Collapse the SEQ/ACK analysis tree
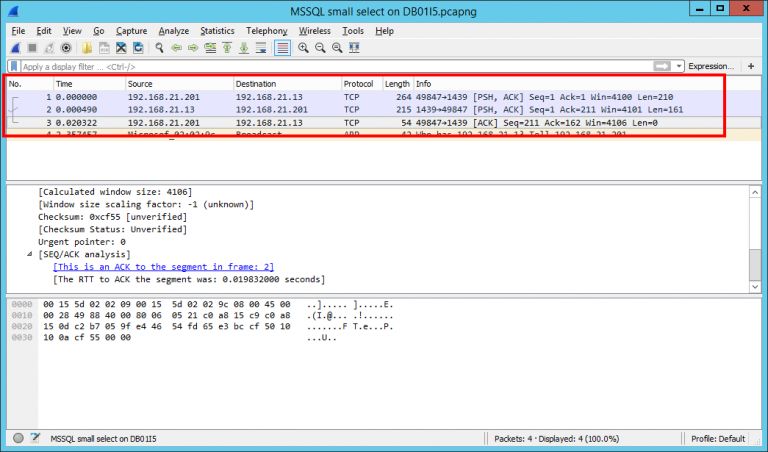 (x=30, y=254)
